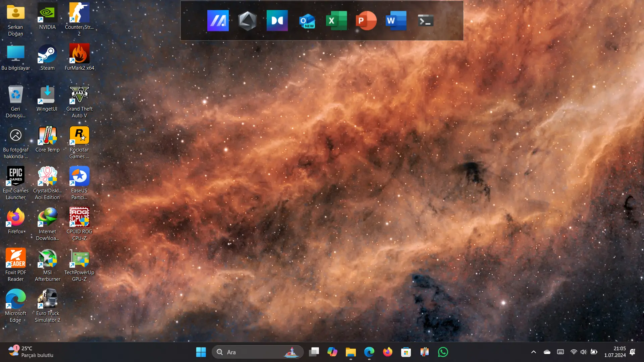Open Firefox from the taskbar
This screenshot has width=644, height=362.
[x=388, y=352]
